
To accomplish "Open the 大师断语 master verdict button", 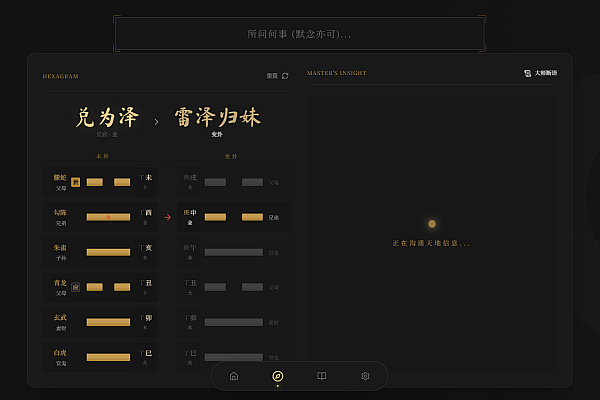I will 541,73.
